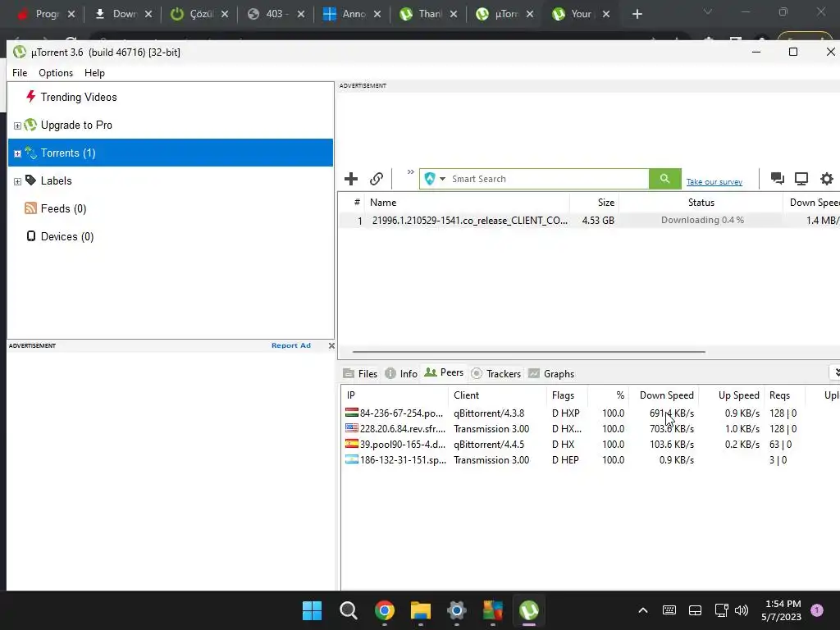The height and width of the screenshot is (630, 840).
Task: Click the Settings gear in taskbar
Action: click(456, 610)
